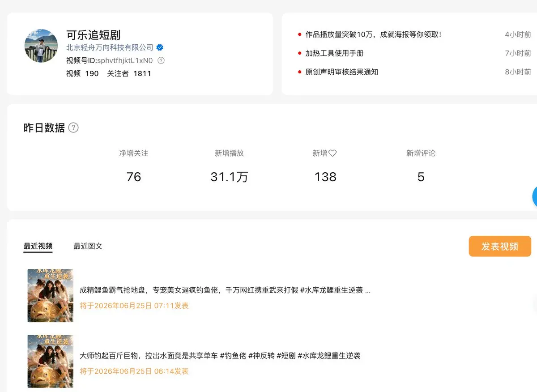This screenshot has height=392, width=537.
Task: Click the 新增评论 label
Action: pyautogui.click(x=421, y=153)
